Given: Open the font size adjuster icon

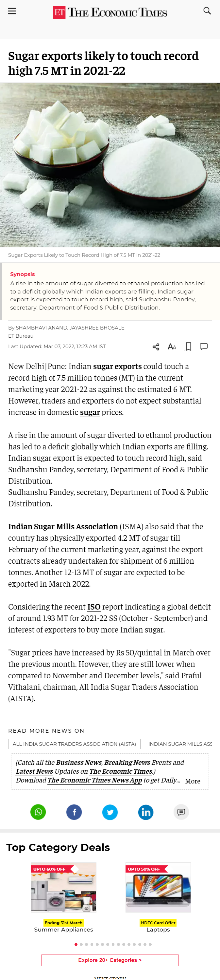Looking at the screenshot, I should pyautogui.click(x=172, y=347).
